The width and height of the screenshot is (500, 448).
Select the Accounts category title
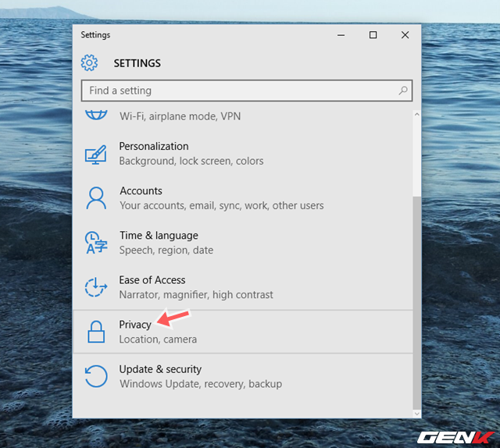[141, 190]
